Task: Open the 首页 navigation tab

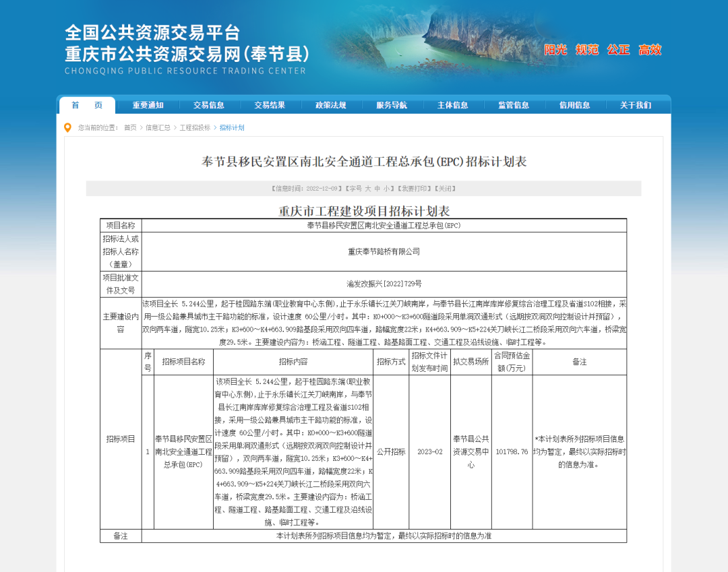Action: point(87,105)
